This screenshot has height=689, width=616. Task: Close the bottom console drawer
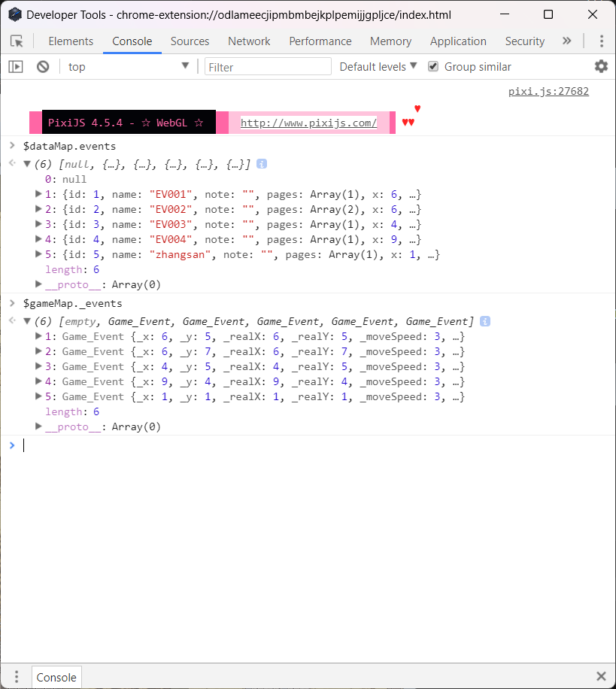tap(601, 675)
